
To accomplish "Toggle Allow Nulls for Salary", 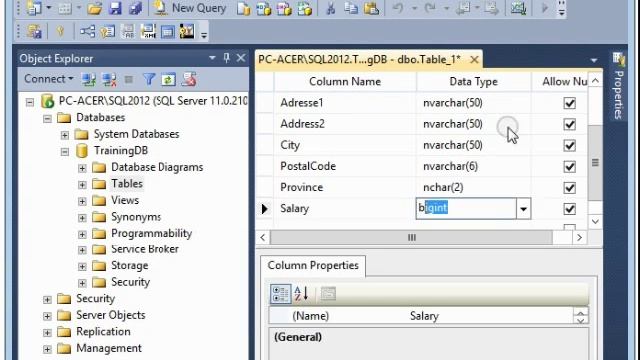I will tap(569, 209).
